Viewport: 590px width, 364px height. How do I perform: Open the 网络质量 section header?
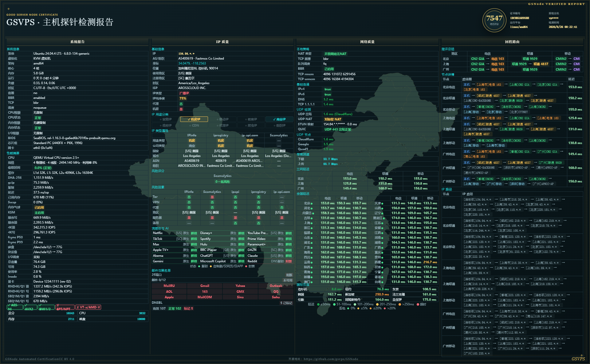367,42
